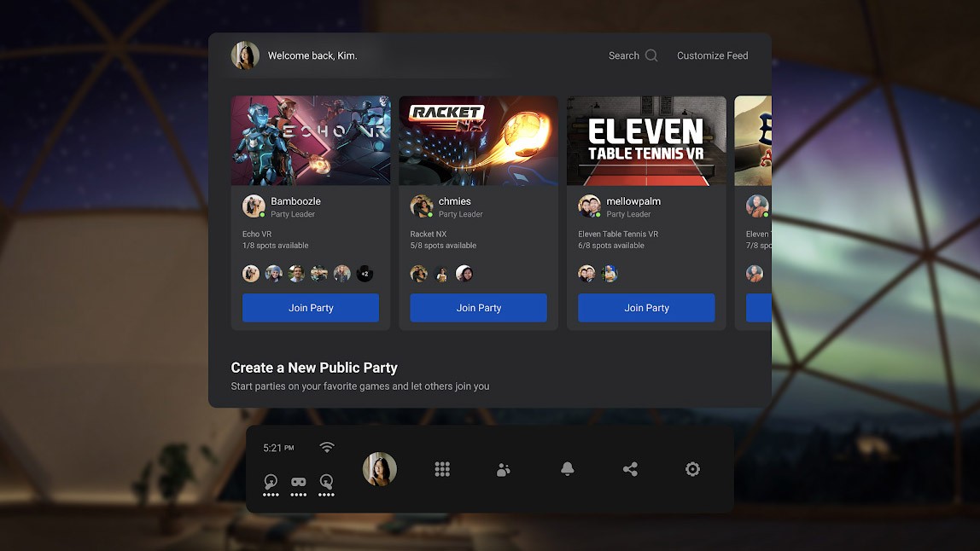Image resolution: width=980 pixels, height=551 pixels.
Task: Click the Wi-Fi status icon
Action: (327, 448)
